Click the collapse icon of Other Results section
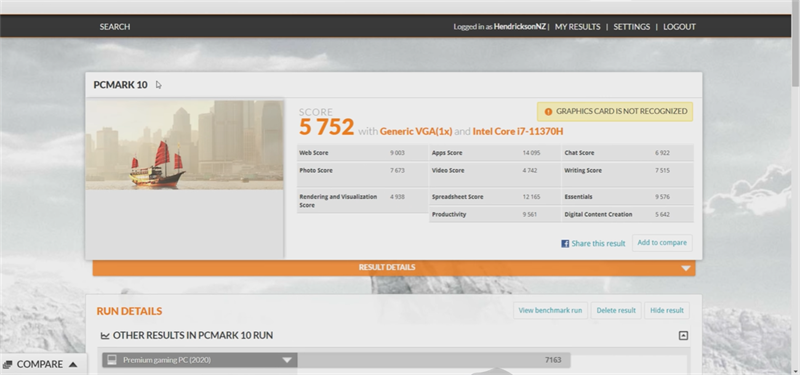Viewport: 800px width, 375px height. point(683,335)
